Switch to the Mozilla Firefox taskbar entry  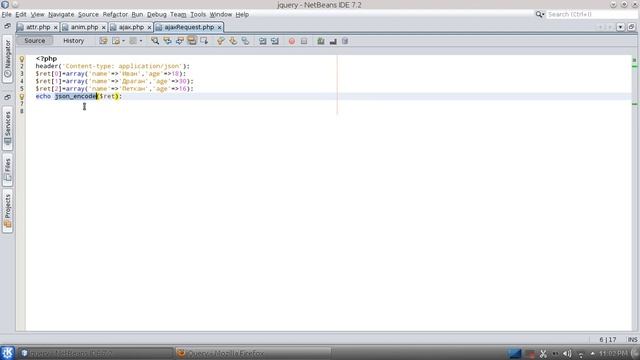(253, 353)
